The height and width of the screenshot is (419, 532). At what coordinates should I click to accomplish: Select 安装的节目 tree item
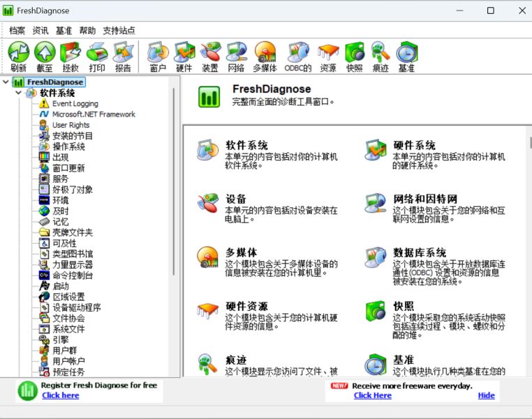tap(73, 136)
